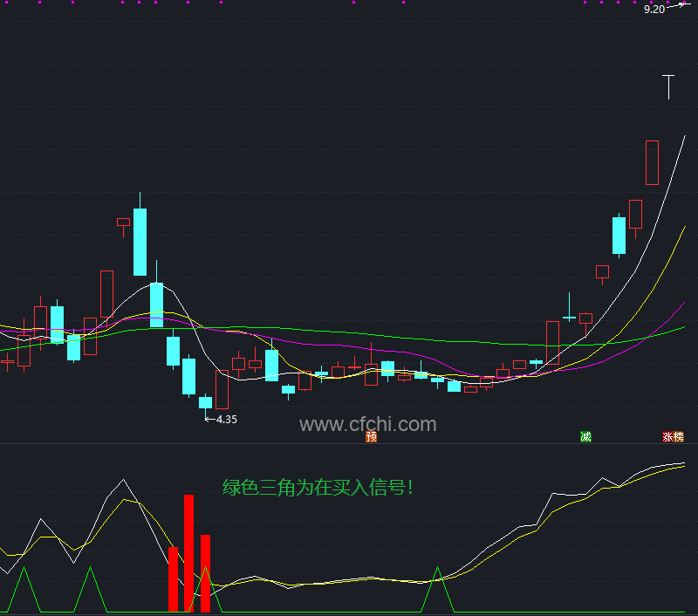Click the tall hollow red candle below the T-shaped candle
The width and height of the screenshot is (698, 616).
(652, 162)
